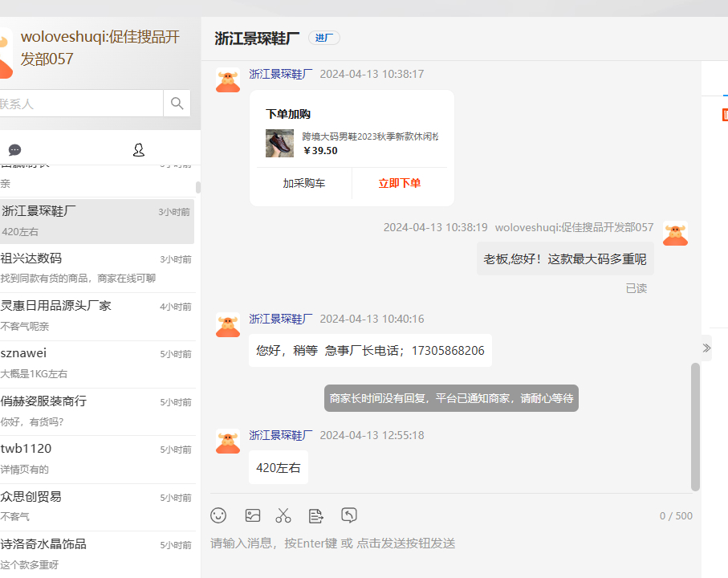The height and width of the screenshot is (578, 728).
Task: Select sznawei chat in contact list
Action: coord(96,363)
